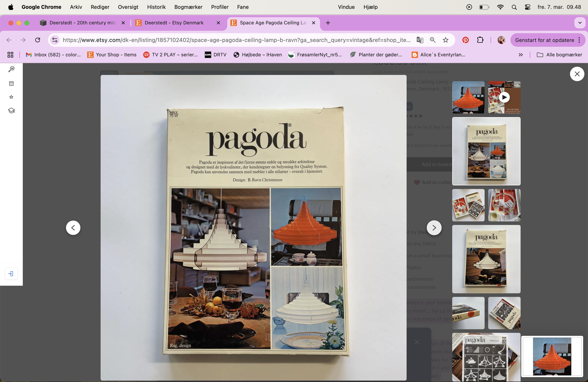Open the Extensions puzzle menu

point(480,40)
